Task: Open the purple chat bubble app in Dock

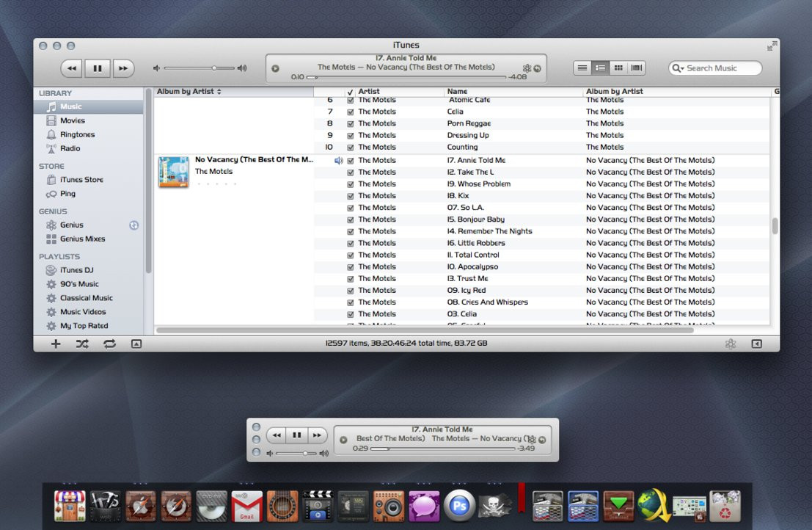Action: click(424, 506)
